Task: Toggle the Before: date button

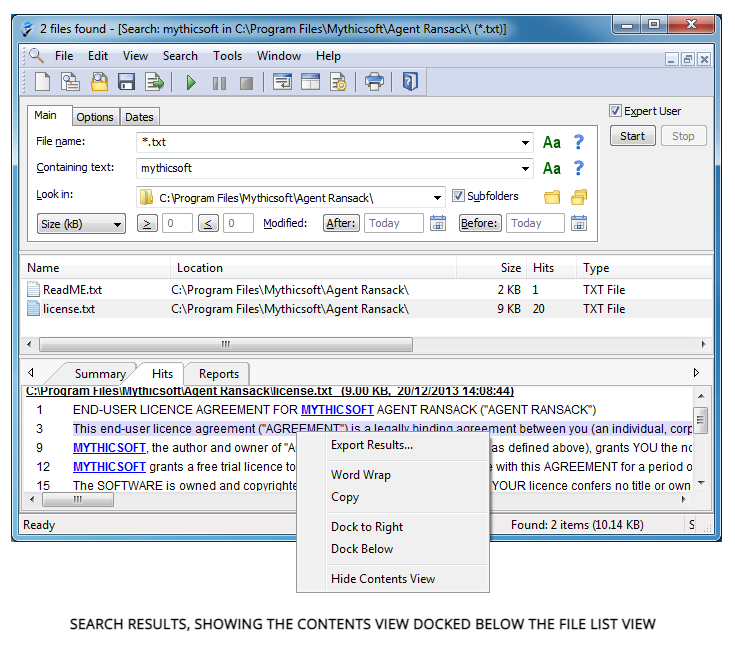Action: (x=480, y=223)
